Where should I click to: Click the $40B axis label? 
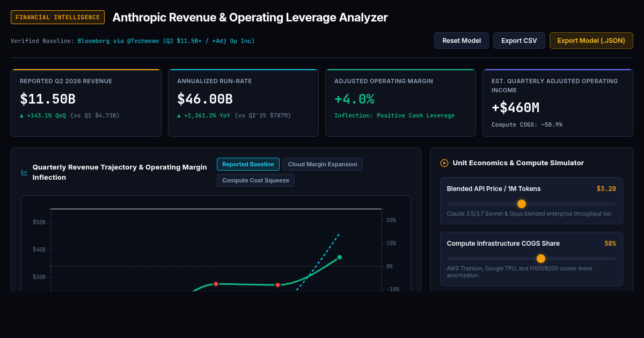[x=39, y=249]
